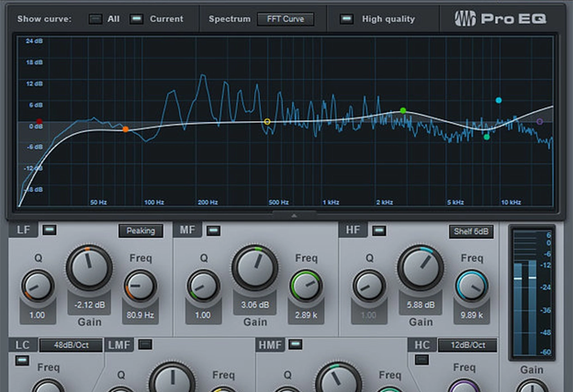Image resolution: width=573 pixels, height=392 pixels.
Task: Click the teal HMF band node on curve
Action: click(486, 137)
